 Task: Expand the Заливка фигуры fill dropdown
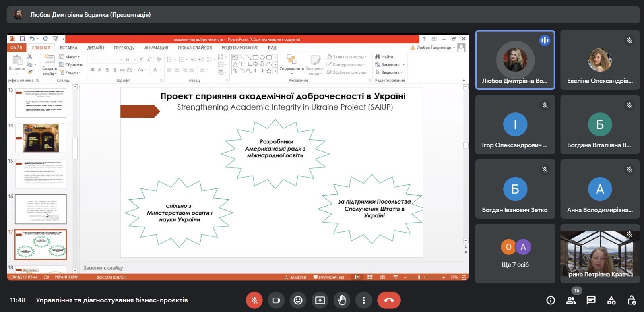click(x=347, y=57)
